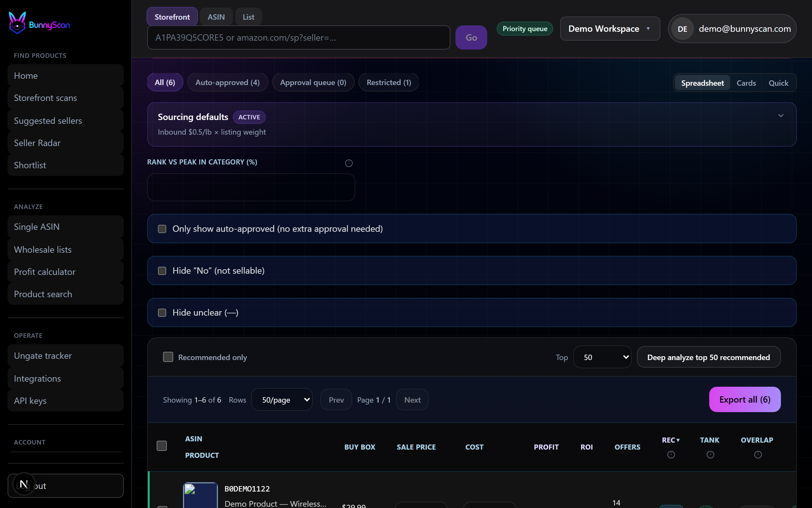
Task: Switch to Quick view
Action: coord(778,83)
